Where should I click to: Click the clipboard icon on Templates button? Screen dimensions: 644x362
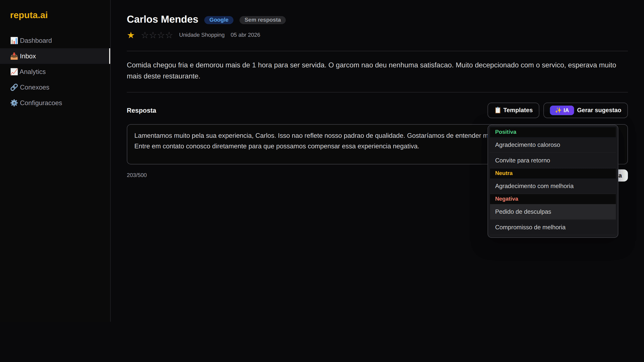tap(498, 110)
